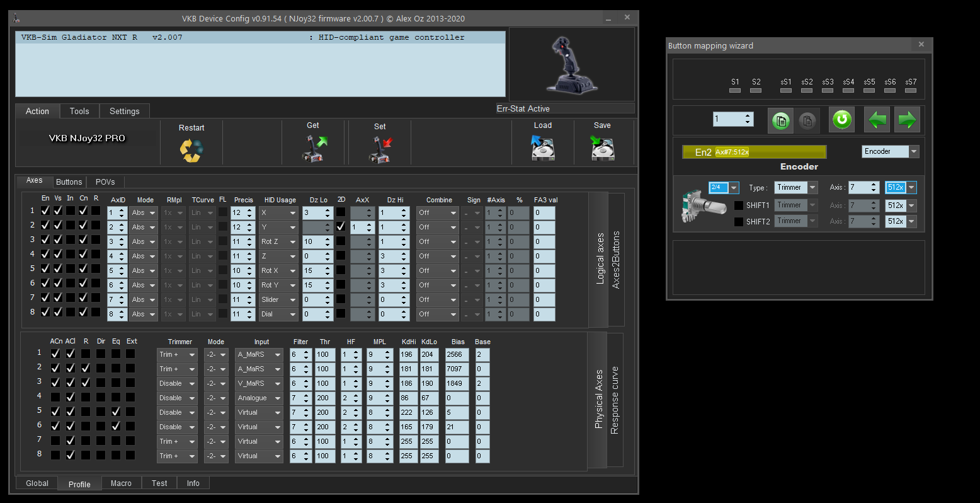Open the Info tab

pyautogui.click(x=193, y=483)
